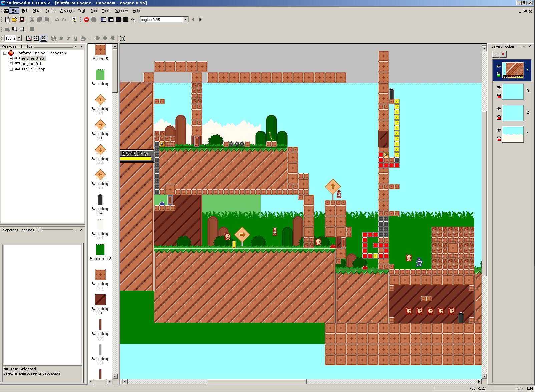Click the icon left of the grid display button
535x392 pixels.
tap(29, 38)
